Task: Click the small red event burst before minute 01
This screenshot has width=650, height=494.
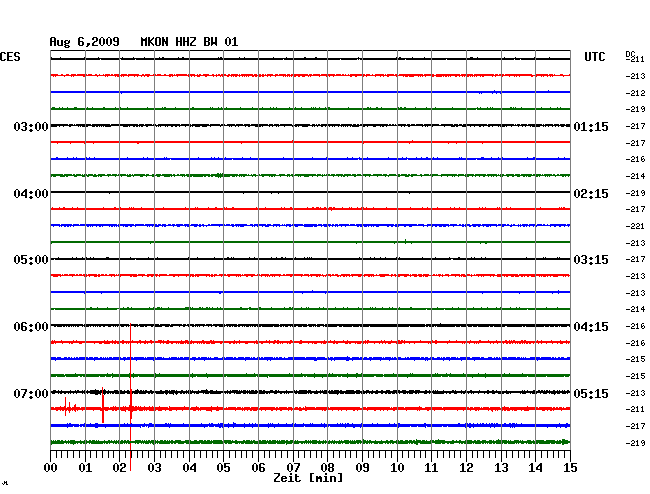Action: [x=70, y=407]
